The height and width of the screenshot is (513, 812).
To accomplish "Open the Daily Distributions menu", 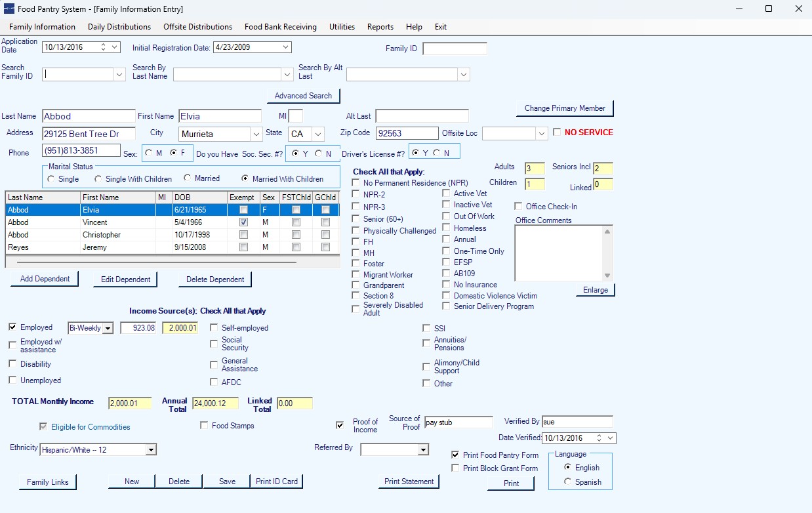I will [119, 27].
